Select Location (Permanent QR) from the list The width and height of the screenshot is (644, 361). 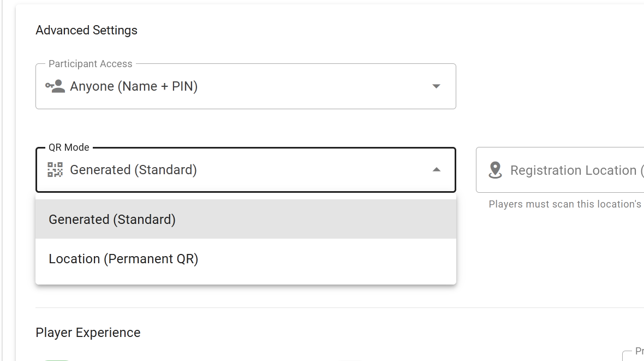[123, 258]
